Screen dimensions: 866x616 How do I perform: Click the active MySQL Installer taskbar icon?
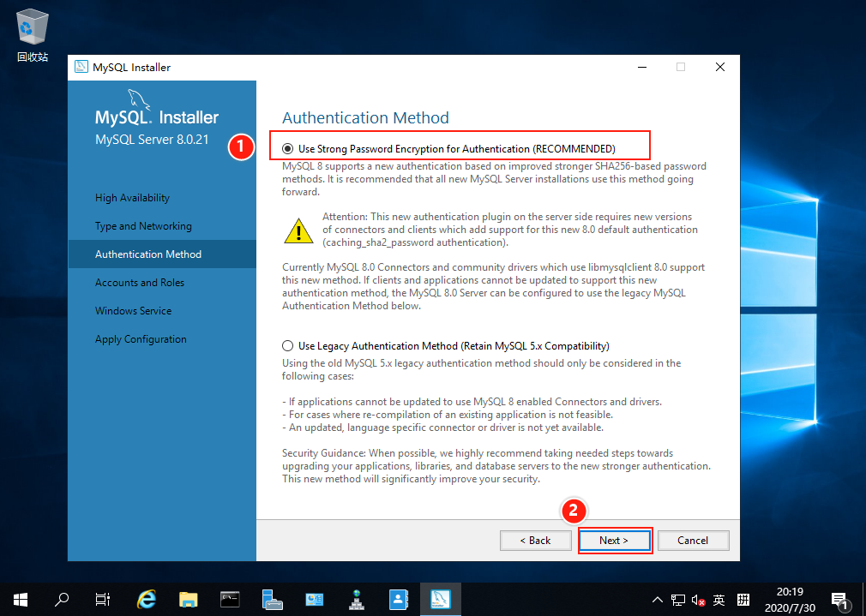[x=440, y=599]
